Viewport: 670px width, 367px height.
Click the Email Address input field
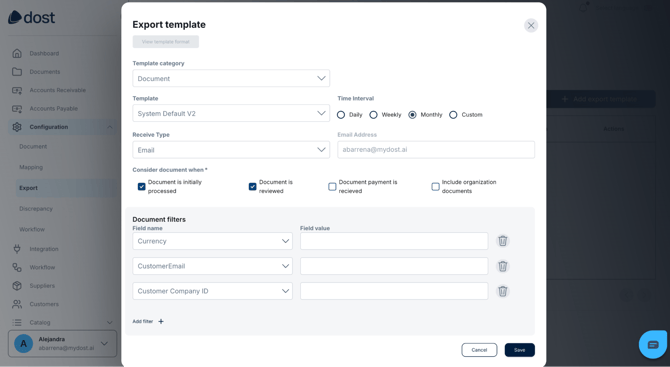[x=436, y=150]
